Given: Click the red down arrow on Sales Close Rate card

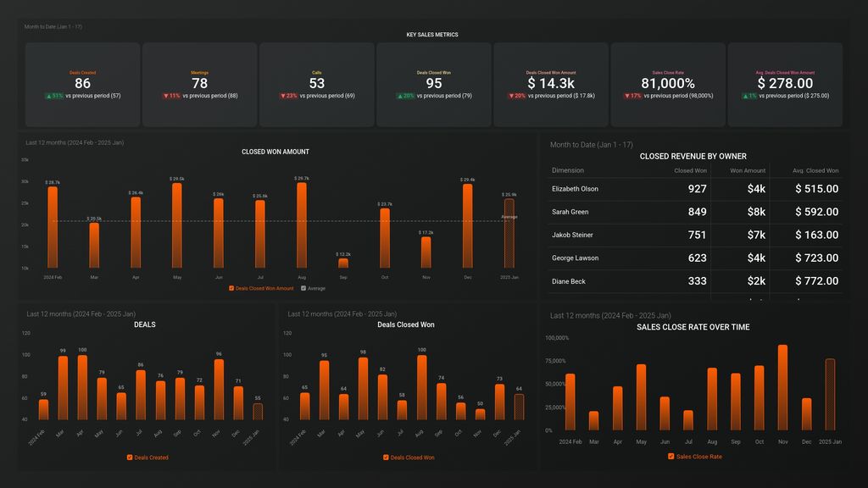Looking at the screenshot, I should [627, 97].
